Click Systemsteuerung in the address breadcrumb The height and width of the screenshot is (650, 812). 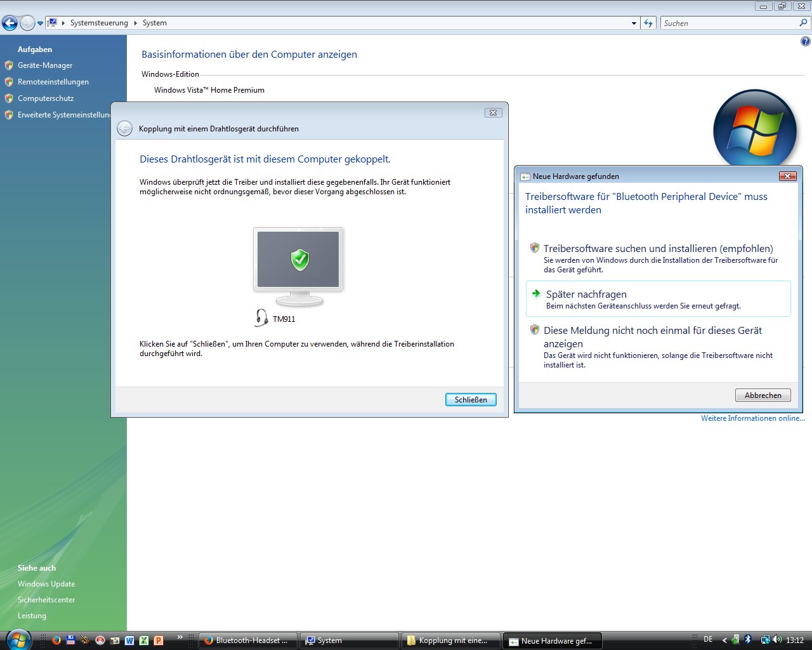pos(99,23)
